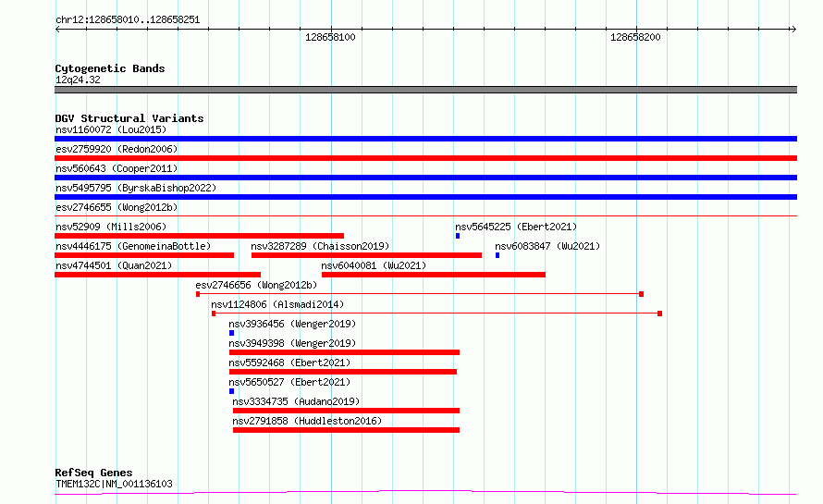Click the TMEM132C|NM_001136103 gene label
The height and width of the screenshot is (504, 823).
[114, 484]
